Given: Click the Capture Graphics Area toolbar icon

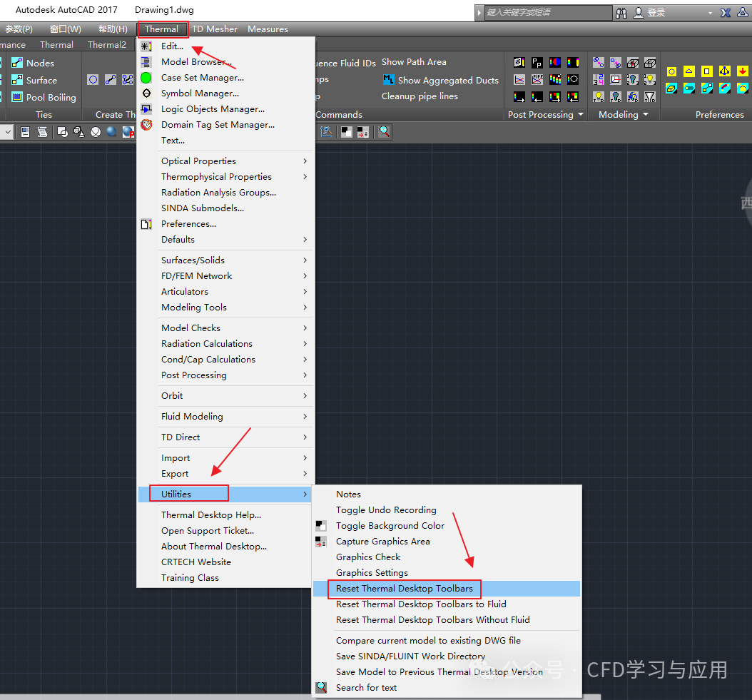Looking at the screenshot, I should tap(363, 131).
